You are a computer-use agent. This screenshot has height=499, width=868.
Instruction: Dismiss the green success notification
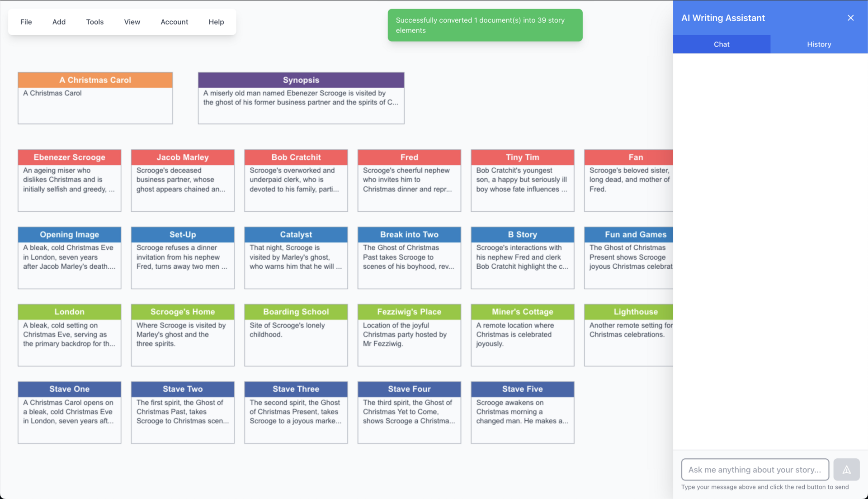[485, 25]
